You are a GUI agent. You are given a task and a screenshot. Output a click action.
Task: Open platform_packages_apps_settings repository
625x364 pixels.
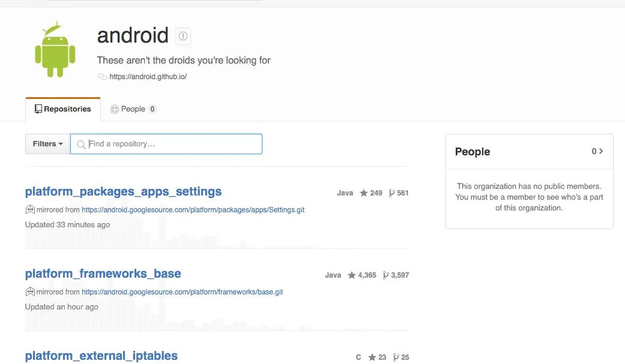(123, 191)
